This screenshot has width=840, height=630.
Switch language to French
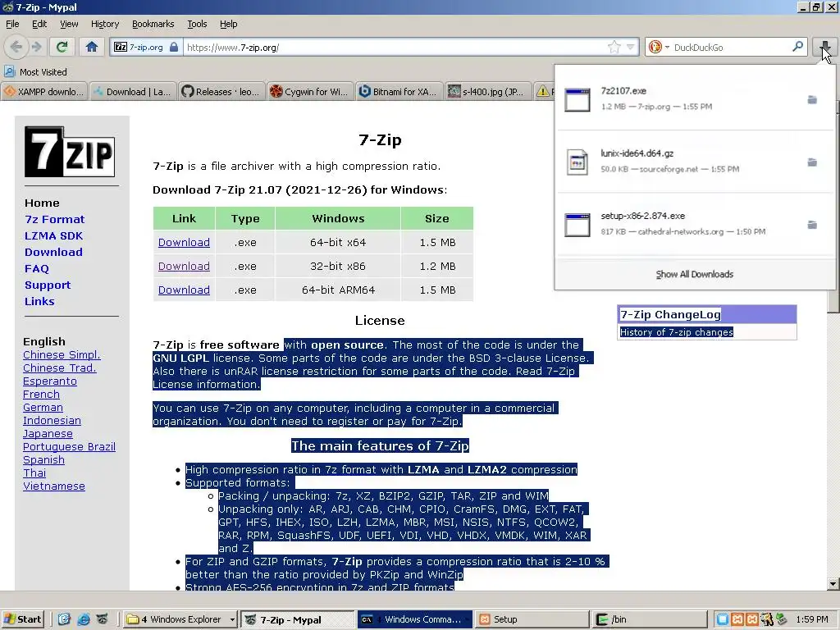tap(41, 395)
